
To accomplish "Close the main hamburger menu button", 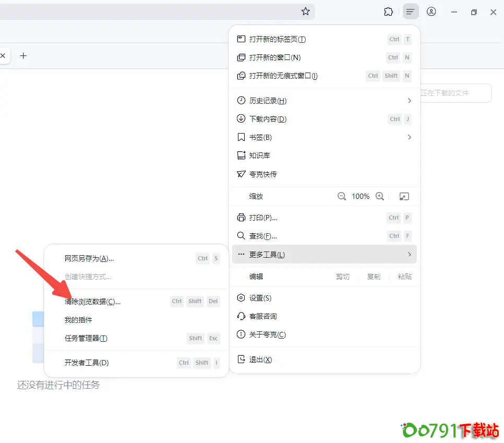I will click(x=411, y=11).
